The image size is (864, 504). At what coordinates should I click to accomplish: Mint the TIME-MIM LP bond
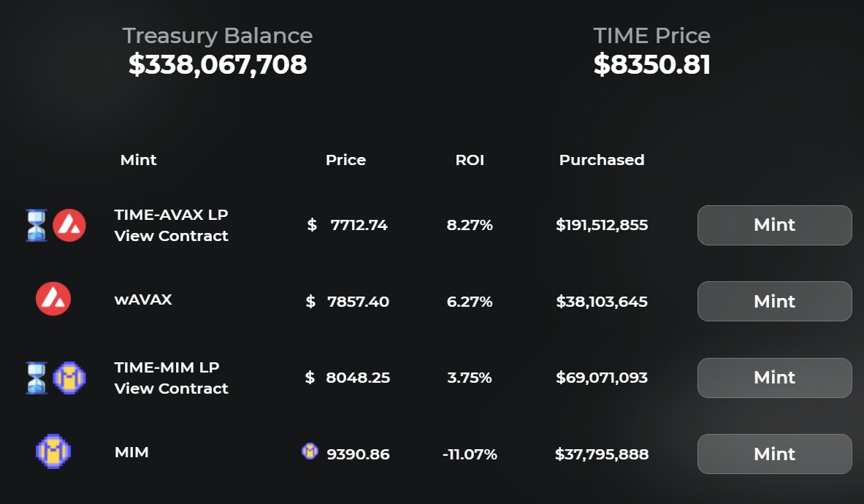pos(774,378)
